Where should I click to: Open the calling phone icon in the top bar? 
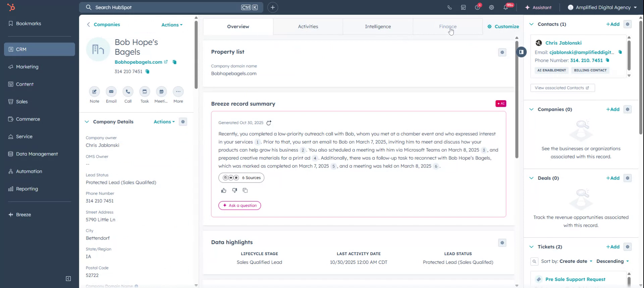(449, 7)
